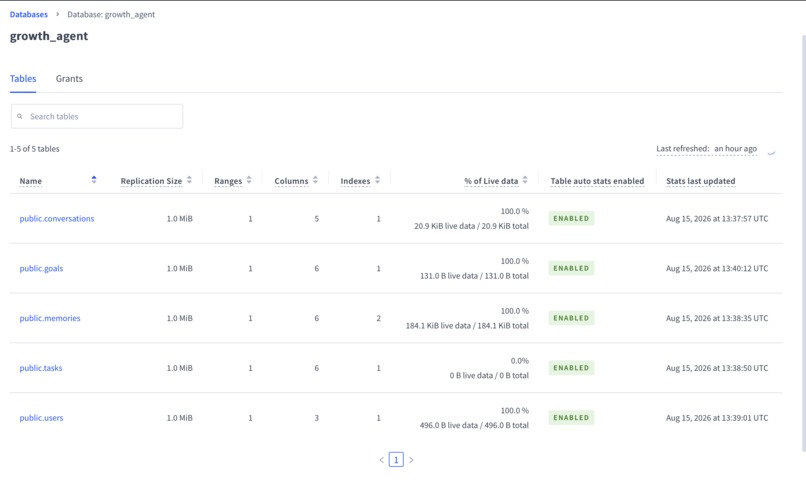Click the 0.0% live data for public.tasks
The image size is (806, 484).
[x=520, y=361]
